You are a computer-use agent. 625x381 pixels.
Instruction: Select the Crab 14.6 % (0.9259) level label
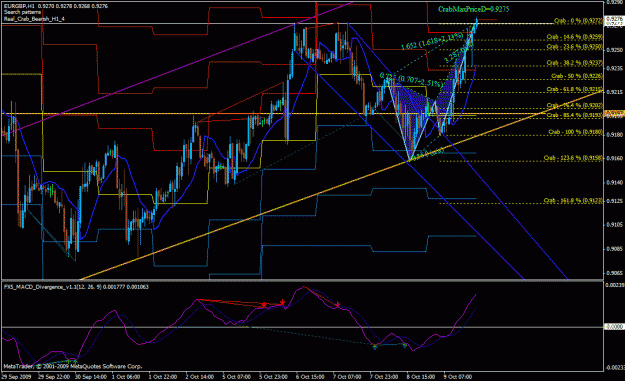(574, 37)
